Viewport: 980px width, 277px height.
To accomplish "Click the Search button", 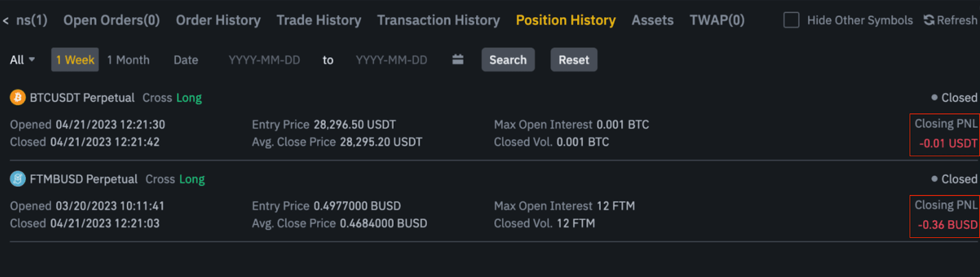I will coord(508,59).
